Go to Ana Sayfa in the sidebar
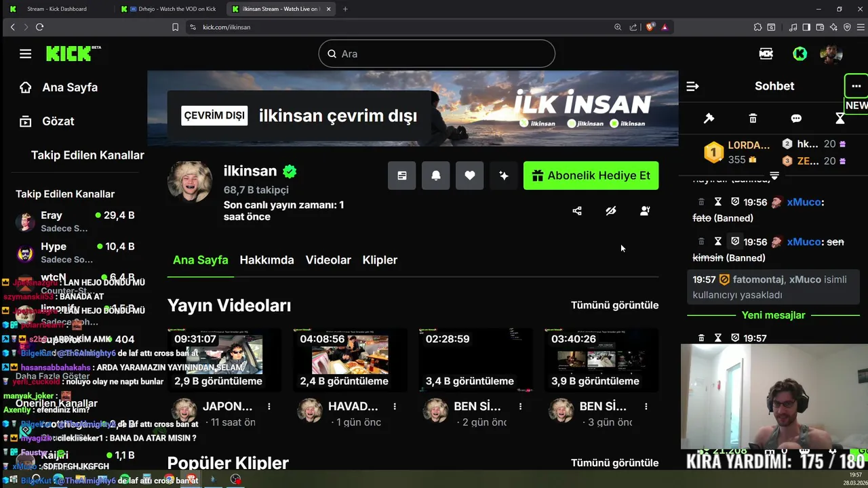This screenshot has width=868, height=488. 58,87
